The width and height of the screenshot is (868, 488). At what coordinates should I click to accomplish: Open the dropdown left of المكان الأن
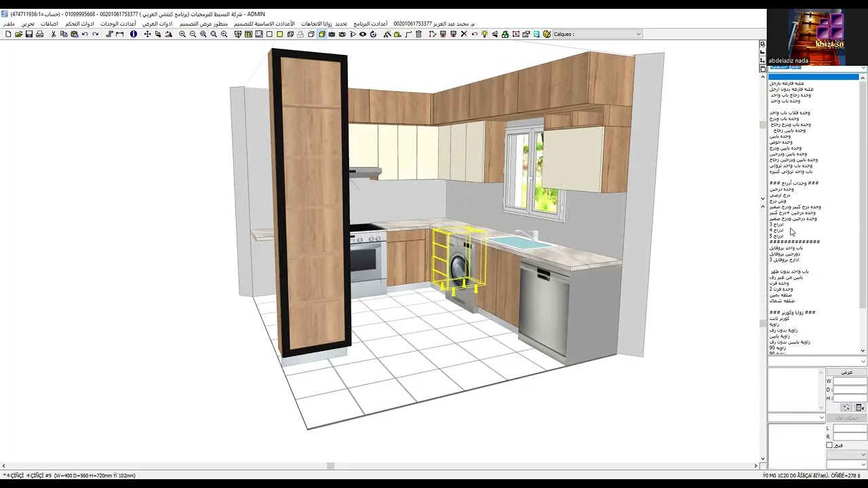click(x=797, y=418)
